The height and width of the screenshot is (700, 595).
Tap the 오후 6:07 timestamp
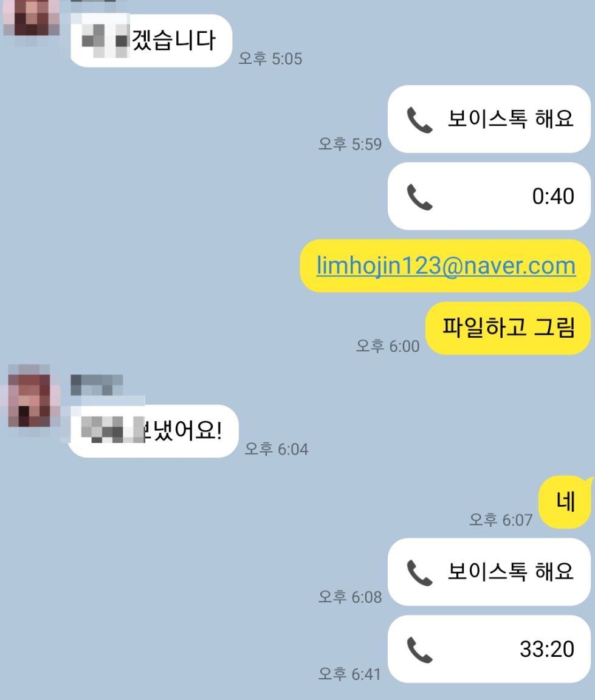[500, 520]
